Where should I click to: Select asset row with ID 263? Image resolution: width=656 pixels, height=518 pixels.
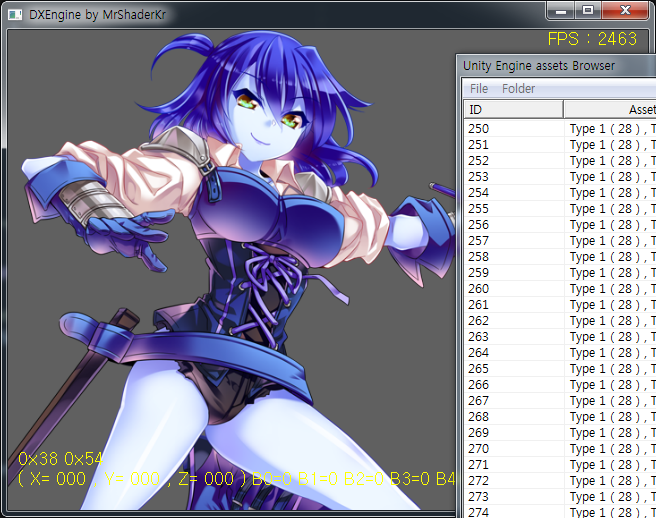560,336
